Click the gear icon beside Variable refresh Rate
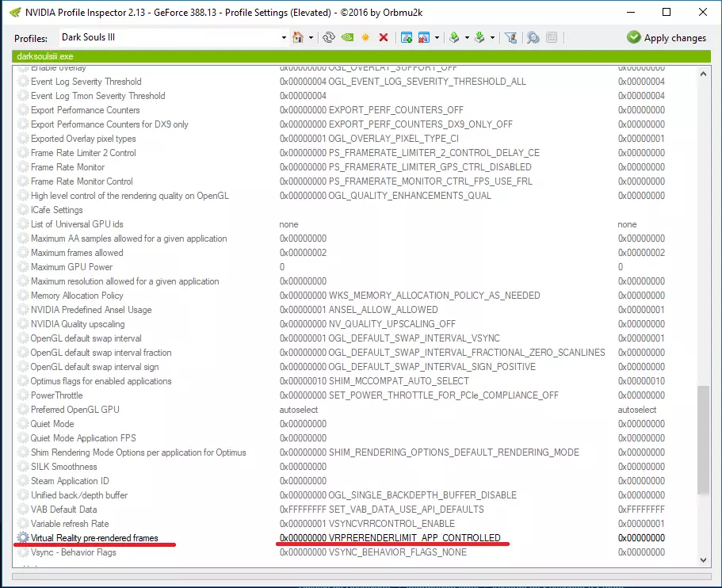The width and height of the screenshot is (722, 588). tap(22, 524)
